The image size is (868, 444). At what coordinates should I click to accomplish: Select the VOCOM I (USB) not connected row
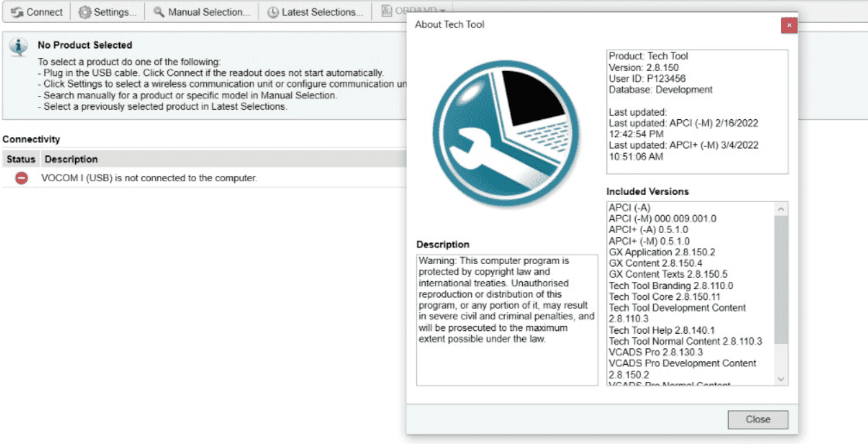204,178
